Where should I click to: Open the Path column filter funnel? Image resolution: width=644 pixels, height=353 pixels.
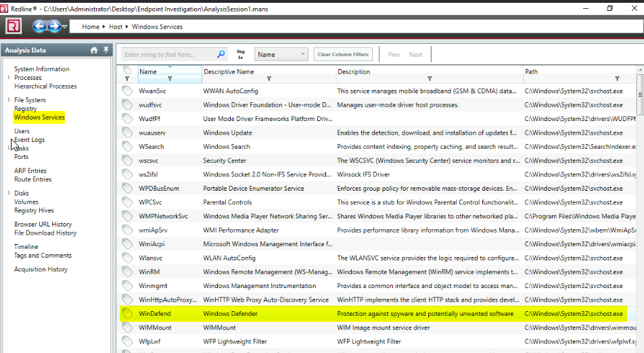pos(617,78)
